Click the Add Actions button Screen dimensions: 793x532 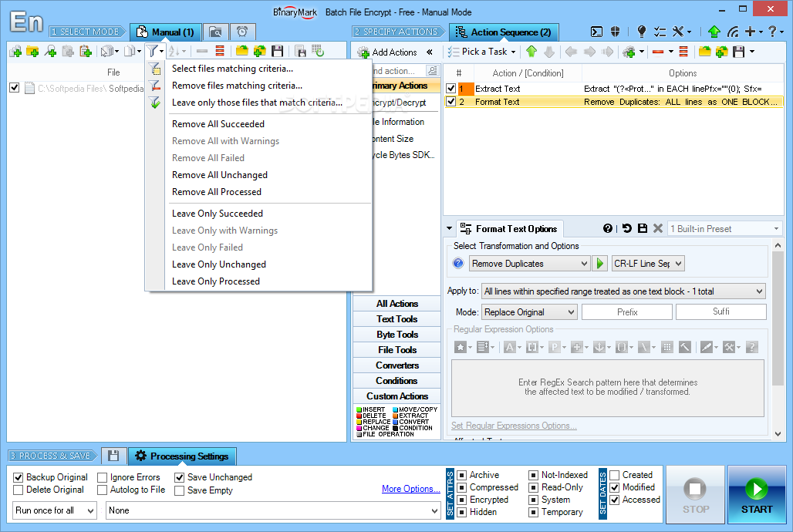point(387,52)
